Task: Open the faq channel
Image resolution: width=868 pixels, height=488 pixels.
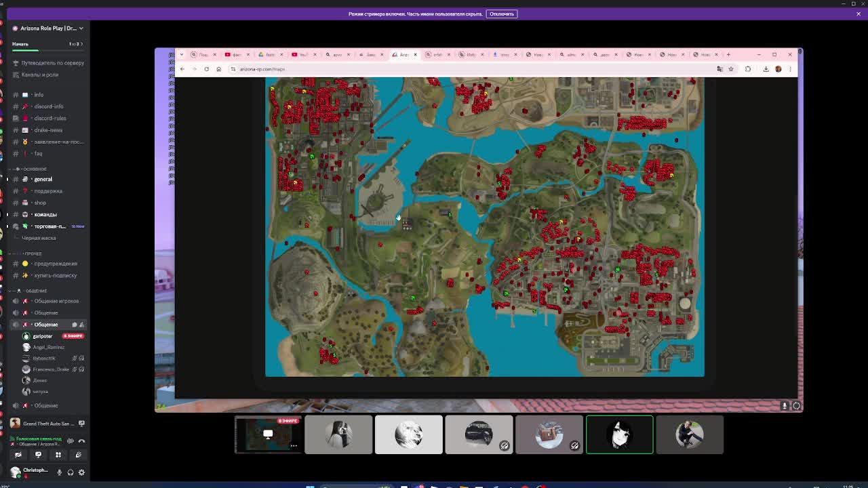Action: [x=47, y=154]
